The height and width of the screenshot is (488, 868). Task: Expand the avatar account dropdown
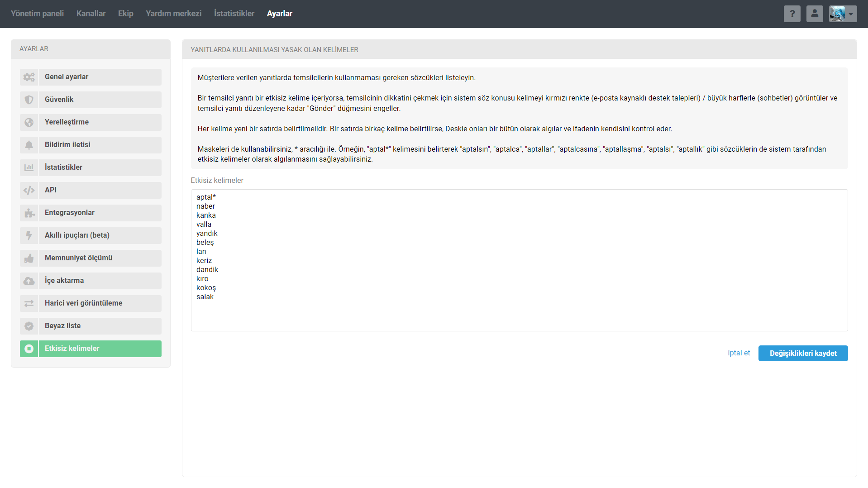click(843, 14)
